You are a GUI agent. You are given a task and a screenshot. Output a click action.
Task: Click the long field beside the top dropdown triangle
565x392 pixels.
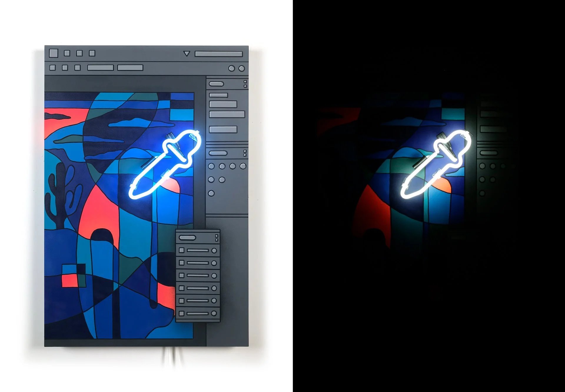point(219,54)
